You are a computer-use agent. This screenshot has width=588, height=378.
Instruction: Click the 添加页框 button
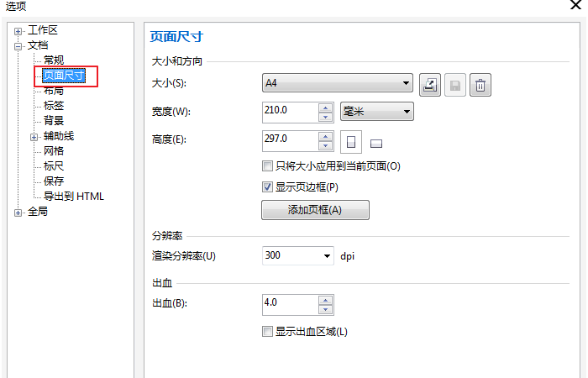pos(315,210)
